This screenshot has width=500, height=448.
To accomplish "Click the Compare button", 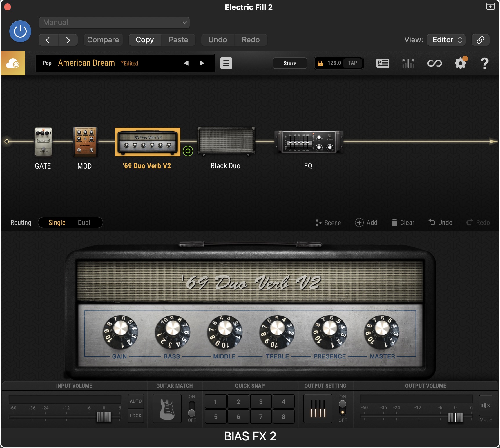I will [x=103, y=40].
